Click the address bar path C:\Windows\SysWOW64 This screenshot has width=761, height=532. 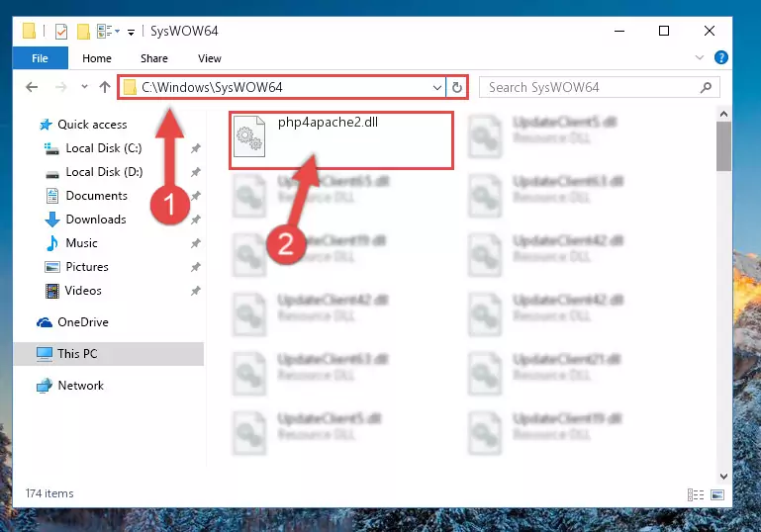(x=212, y=87)
